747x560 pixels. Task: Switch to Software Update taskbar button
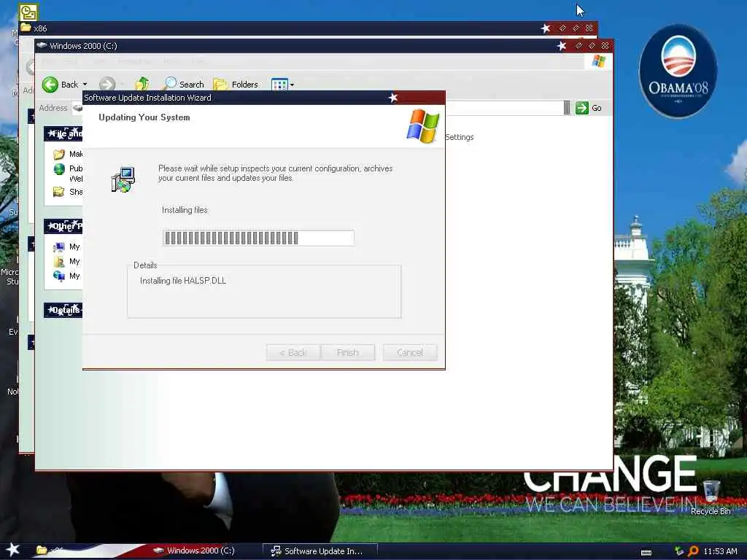[x=320, y=551]
